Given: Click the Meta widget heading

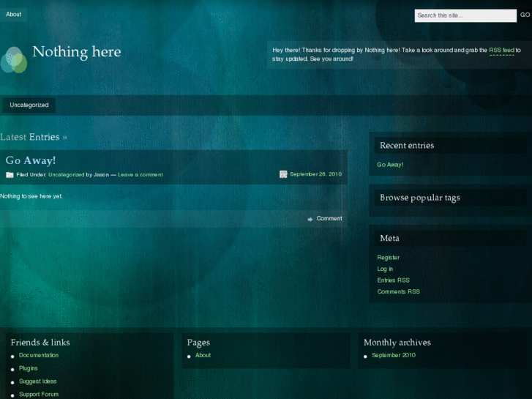Looking at the screenshot, I should click(x=389, y=238).
